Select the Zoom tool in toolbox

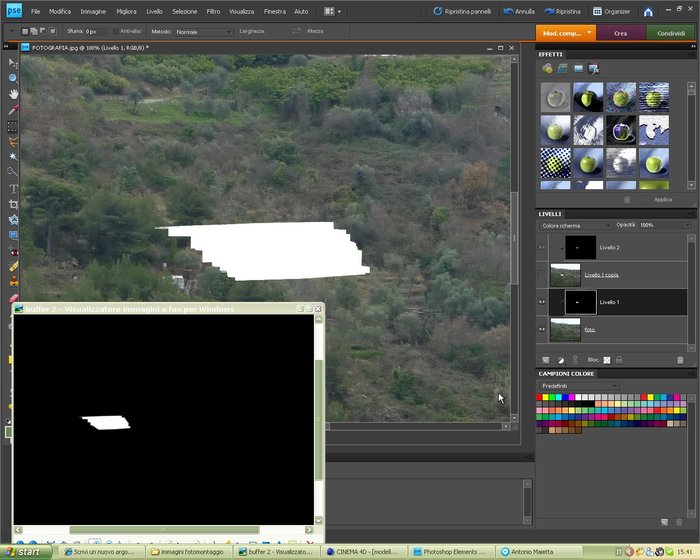coord(13,79)
